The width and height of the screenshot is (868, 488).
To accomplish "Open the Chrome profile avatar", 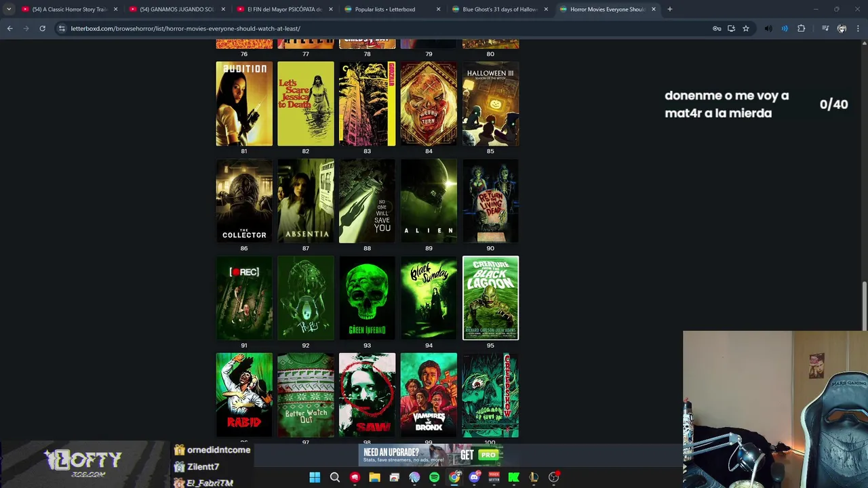I will point(842,28).
